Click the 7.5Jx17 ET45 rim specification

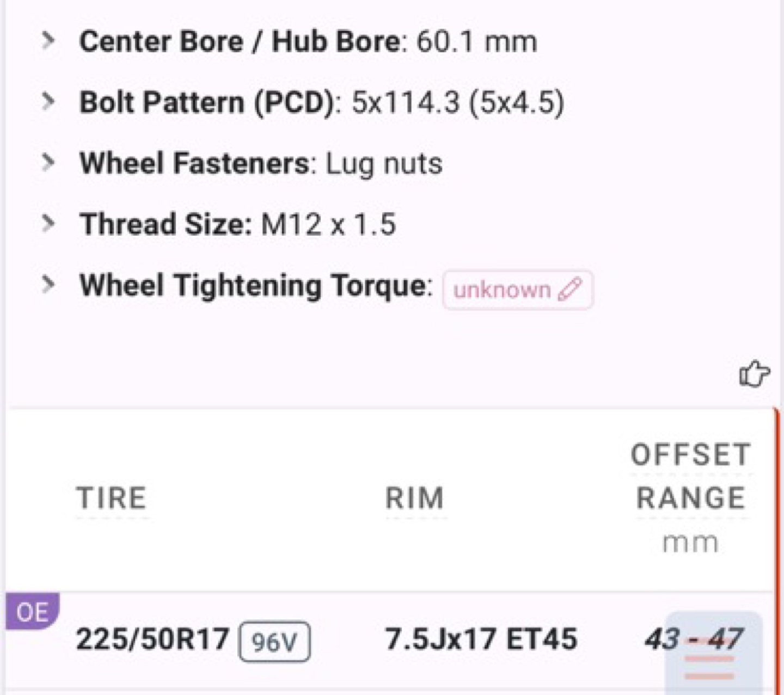point(481,639)
